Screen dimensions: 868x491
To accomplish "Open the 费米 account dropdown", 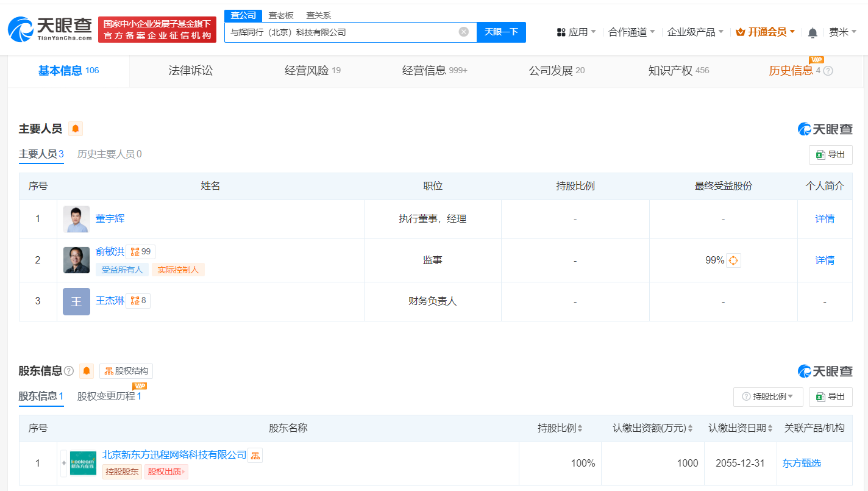I will (843, 32).
